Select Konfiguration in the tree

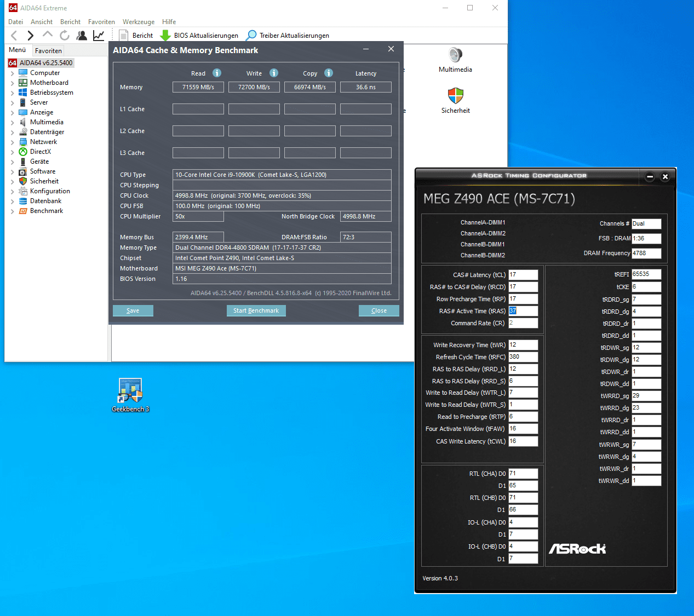[50, 191]
